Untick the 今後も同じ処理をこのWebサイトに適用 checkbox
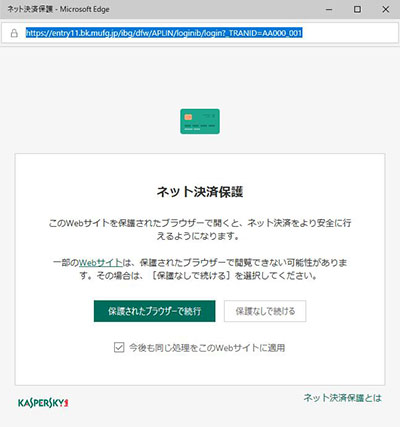400x427 pixels. click(119, 347)
